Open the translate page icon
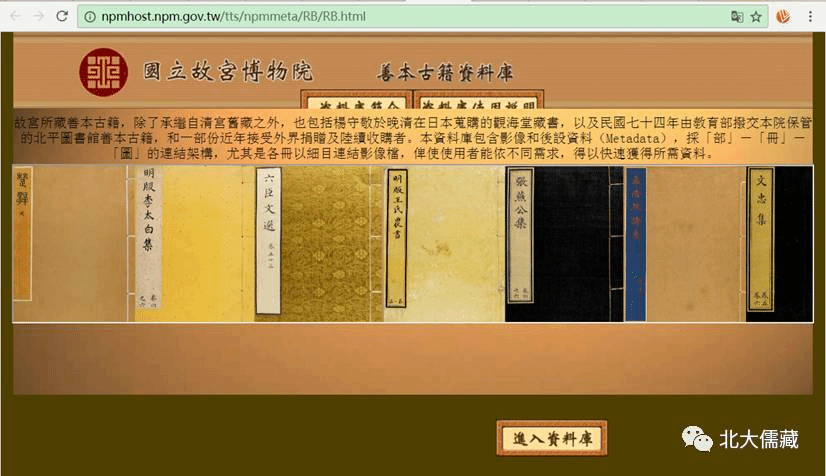Viewport: 826px width, 476px height. click(737, 16)
